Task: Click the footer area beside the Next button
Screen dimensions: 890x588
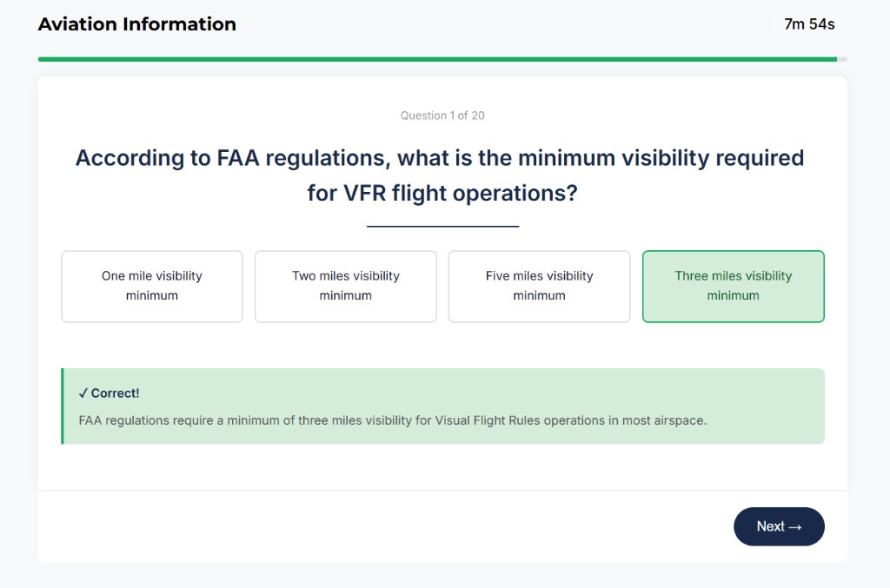Action: 348,526
